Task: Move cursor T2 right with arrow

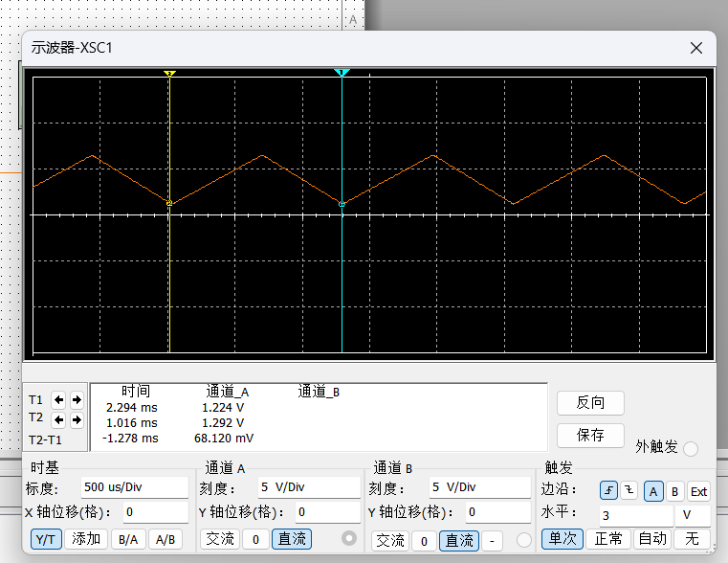Action: pos(77,420)
